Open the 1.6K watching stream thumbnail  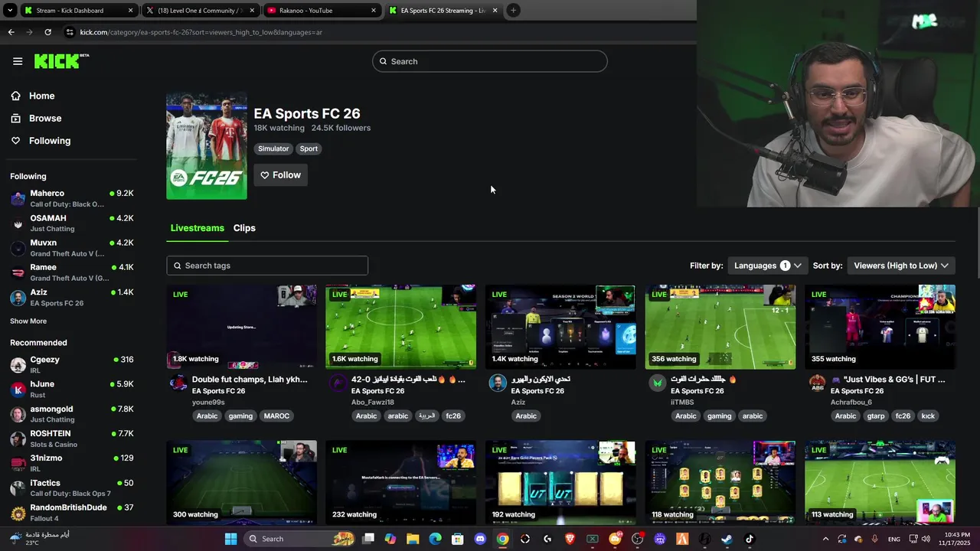pos(400,327)
